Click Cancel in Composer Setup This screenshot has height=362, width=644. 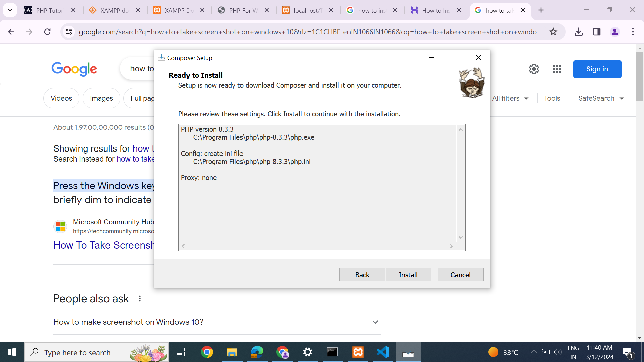tap(461, 275)
